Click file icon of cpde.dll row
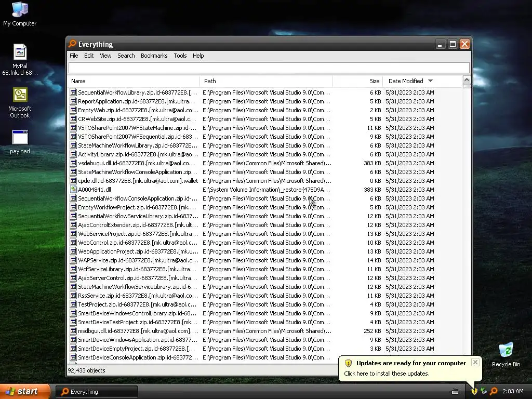The height and width of the screenshot is (399, 532). [73, 181]
